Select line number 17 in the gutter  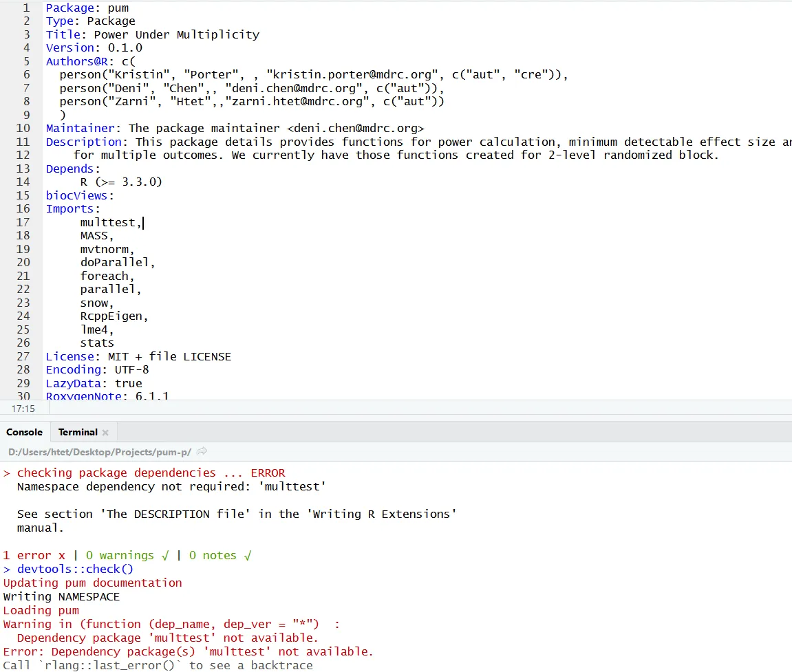(23, 222)
